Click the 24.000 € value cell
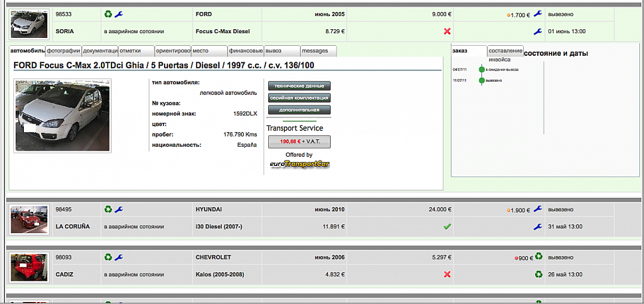644x304 pixels. click(400, 210)
